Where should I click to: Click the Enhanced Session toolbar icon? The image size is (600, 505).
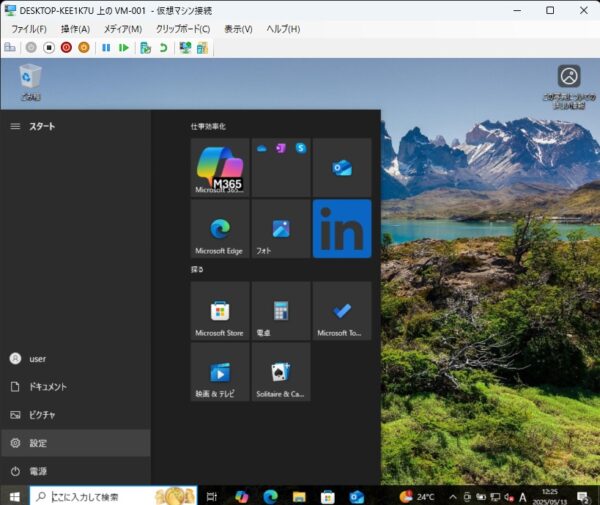click(185, 48)
